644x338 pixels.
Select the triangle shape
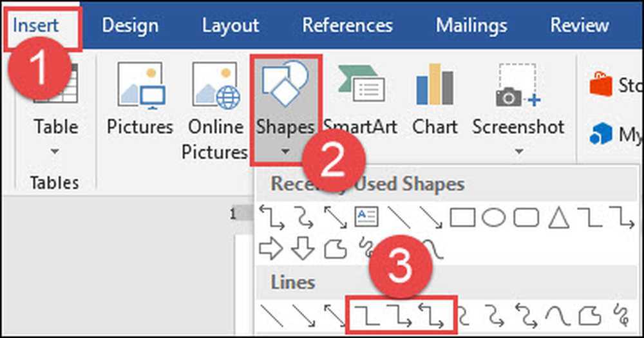click(559, 218)
